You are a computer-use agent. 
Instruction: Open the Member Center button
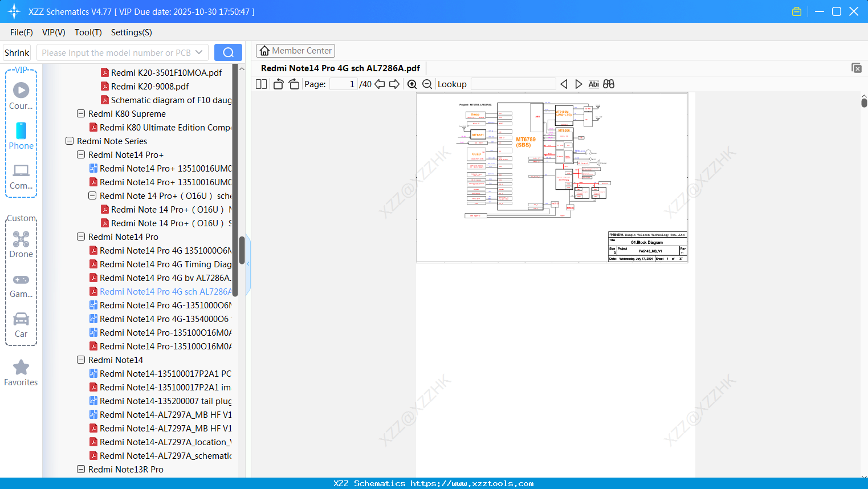[295, 51]
